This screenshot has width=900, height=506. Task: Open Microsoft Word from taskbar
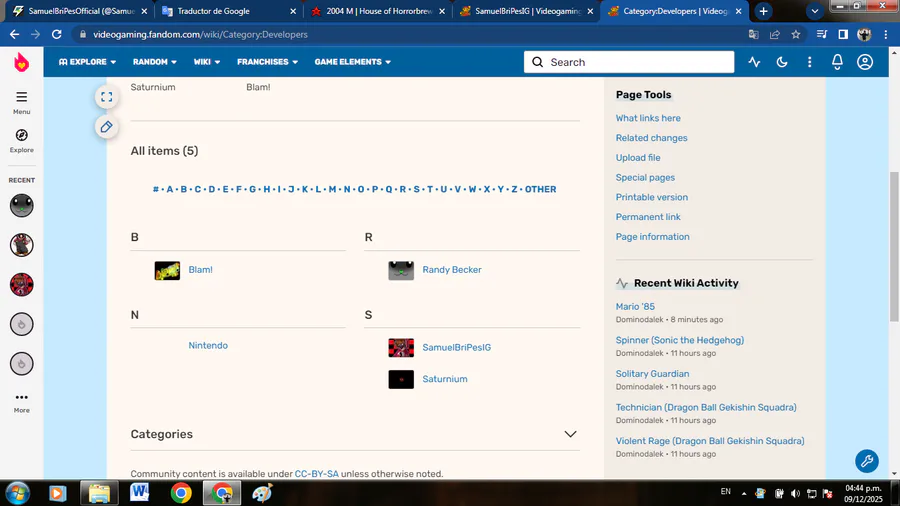[139, 493]
